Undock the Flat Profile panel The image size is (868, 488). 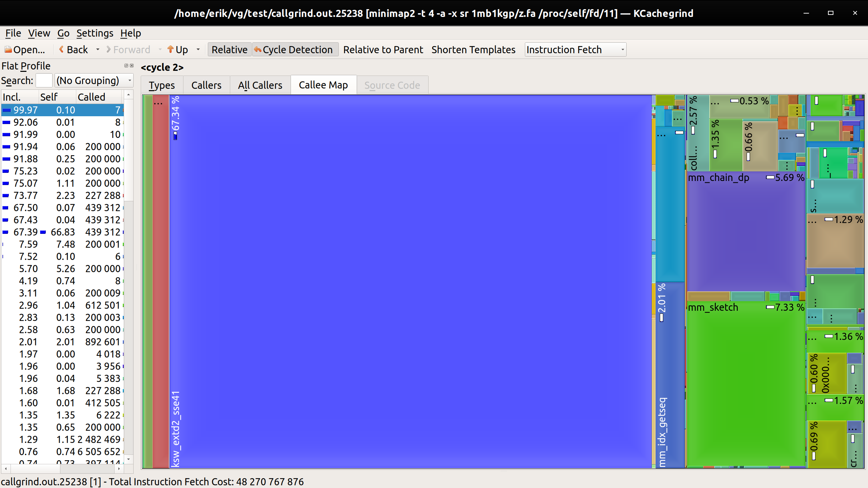(126, 66)
